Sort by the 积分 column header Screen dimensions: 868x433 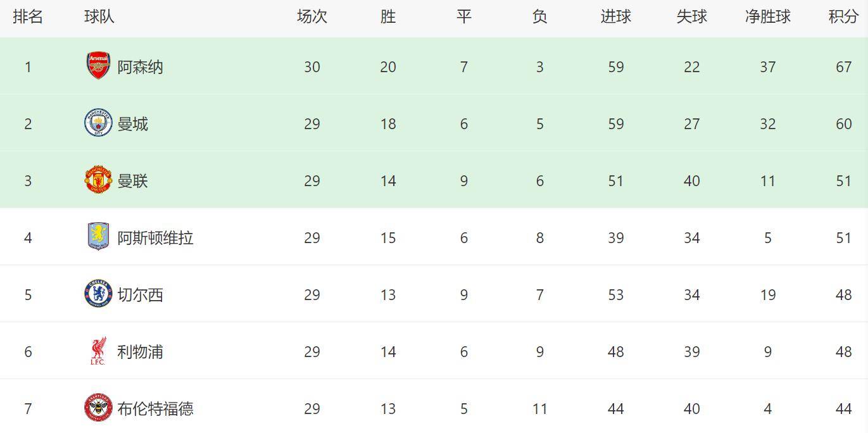click(843, 17)
